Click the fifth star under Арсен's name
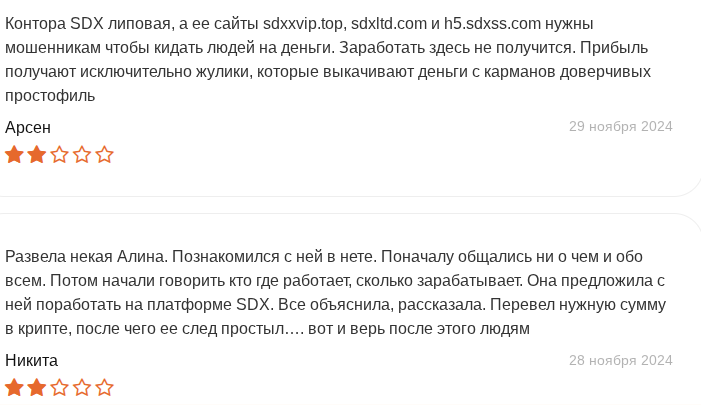This screenshot has width=701, height=405. (104, 155)
